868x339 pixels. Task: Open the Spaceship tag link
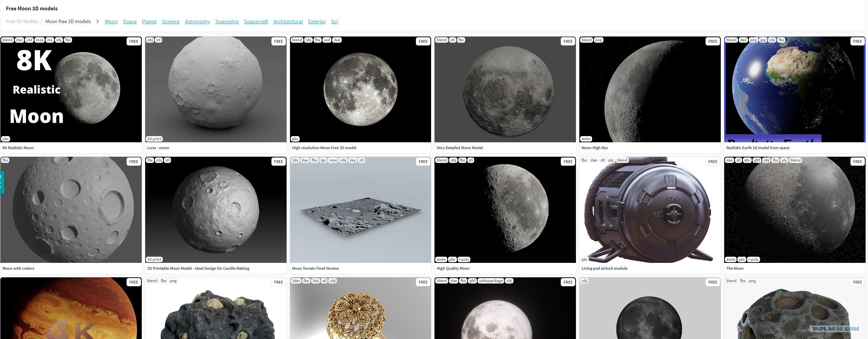click(227, 21)
